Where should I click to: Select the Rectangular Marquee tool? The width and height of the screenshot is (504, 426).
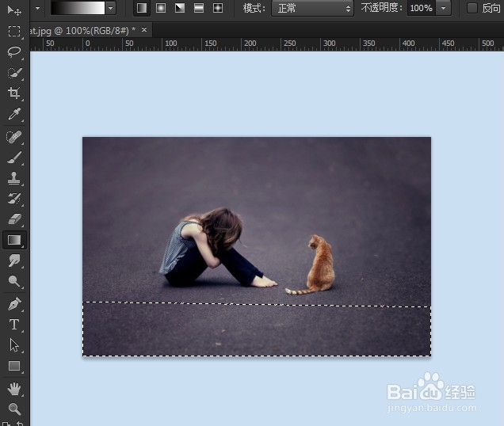tap(14, 31)
